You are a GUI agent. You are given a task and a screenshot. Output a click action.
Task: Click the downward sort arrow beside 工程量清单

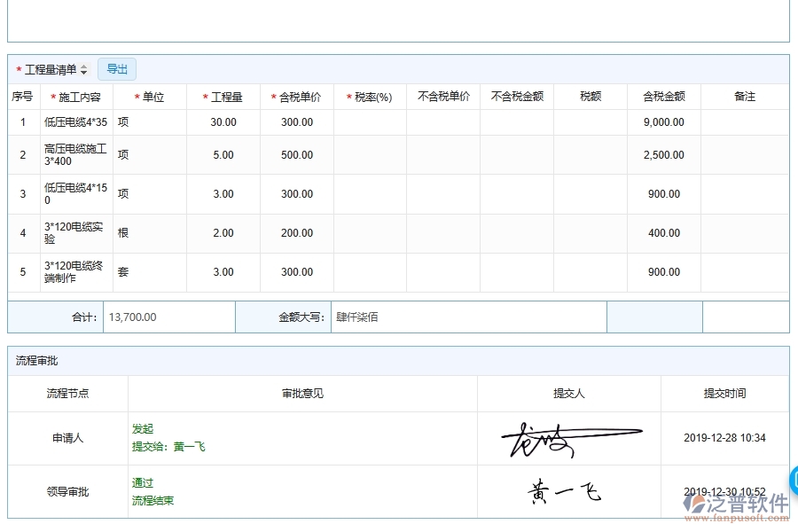83,71
